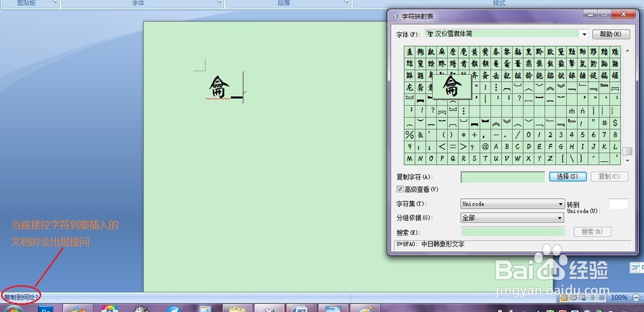The height and width of the screenshot is (312, 644).
Task: Select the letter W character cell
Action: tap(518, 159)
